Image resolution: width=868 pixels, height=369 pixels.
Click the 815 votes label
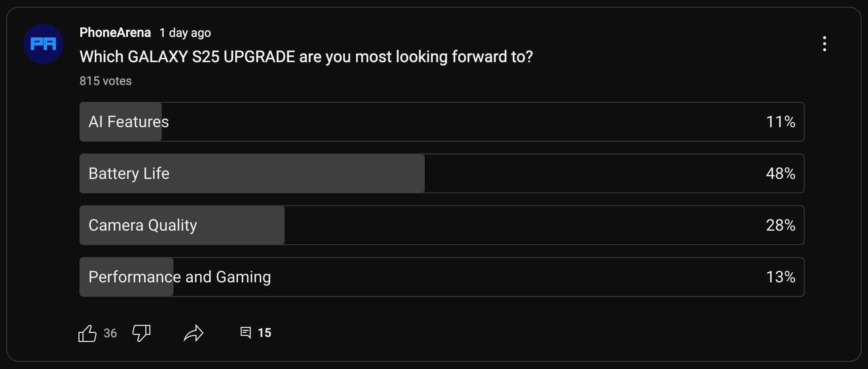pyautogui.click(x=106, y=81)
